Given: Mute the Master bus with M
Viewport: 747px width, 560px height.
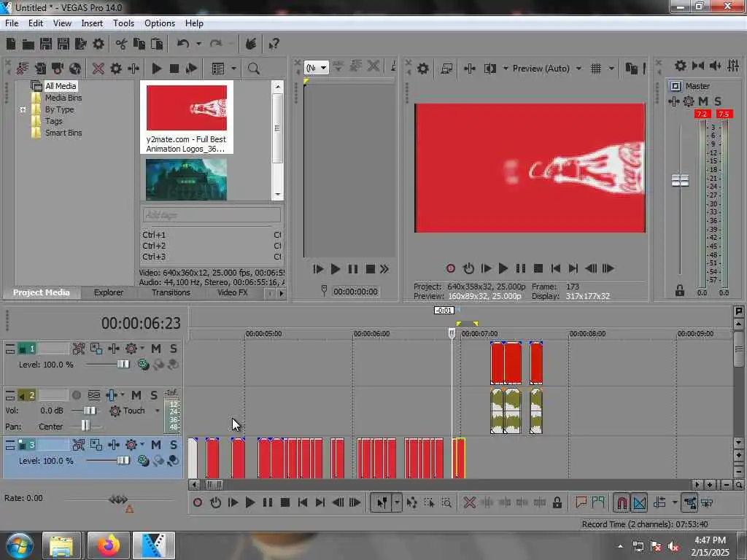Looking at the screenshot, I should click(x=703, y=101).
